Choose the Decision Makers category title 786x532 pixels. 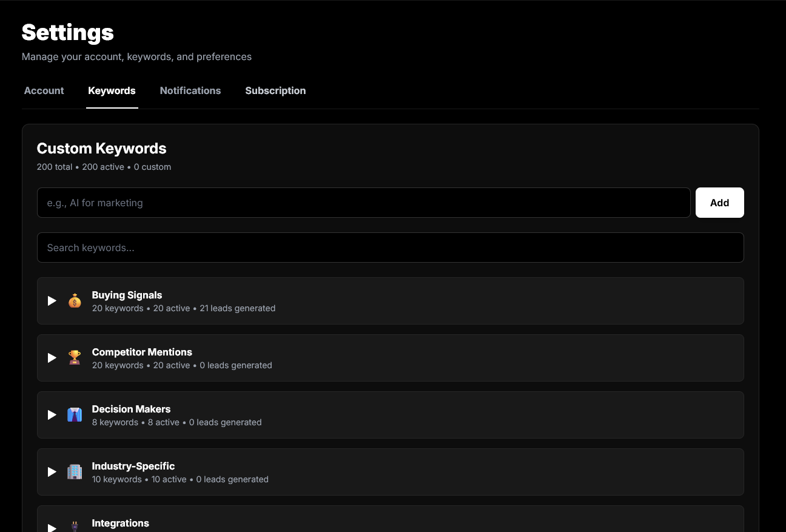[131, 409]
